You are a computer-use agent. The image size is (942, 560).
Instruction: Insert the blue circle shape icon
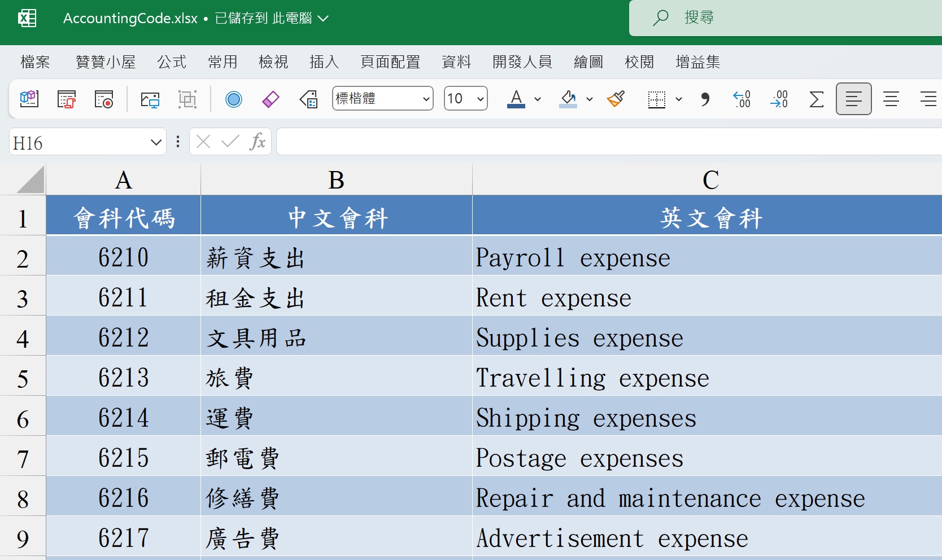[x=234, y=99]
